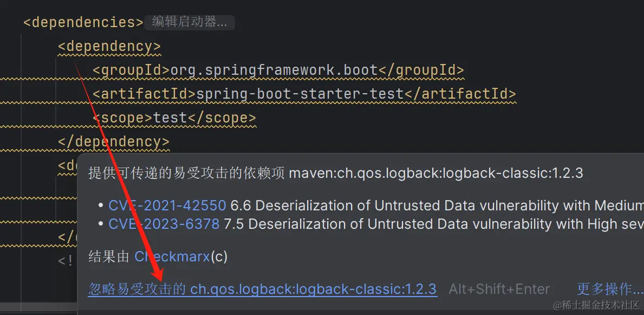Click the Alt+Shift+Enter shortcut hint
This screenshot has width=644, height=315.
coord(499,290)
